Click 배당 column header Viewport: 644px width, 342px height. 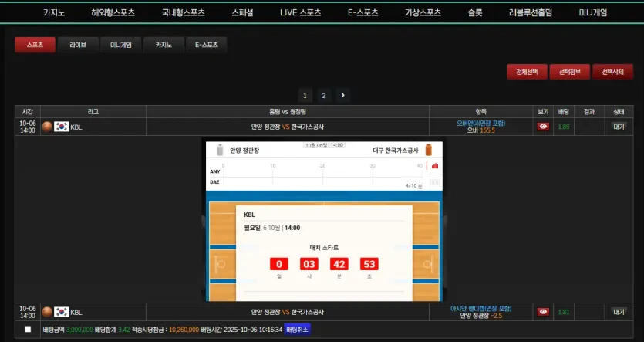[564, 112]
